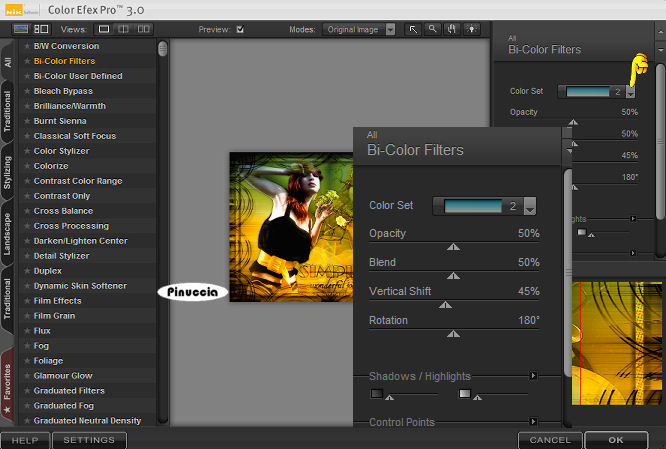Toggle the star beside Graduated Fog
This screenshot has height=449, width=666.
pos(27,406)
